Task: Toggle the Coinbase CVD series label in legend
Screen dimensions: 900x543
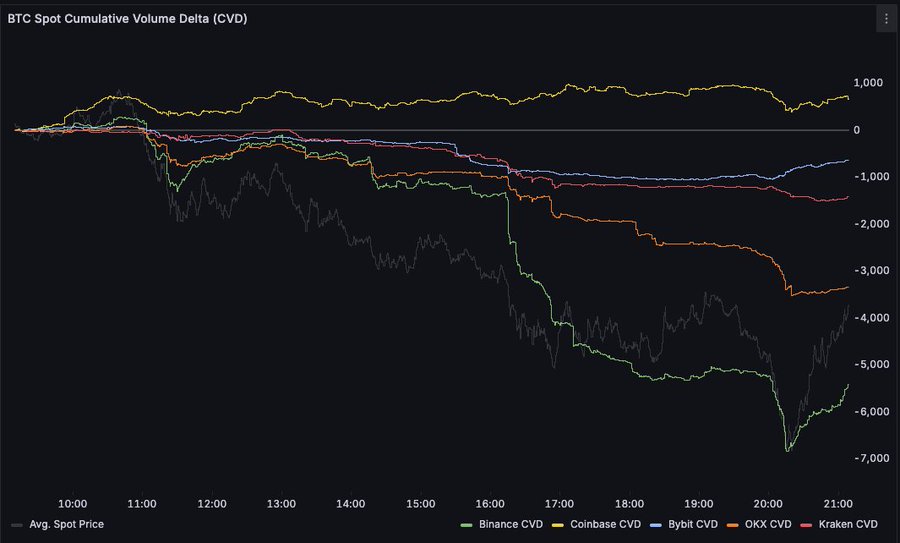Action: point(605,524)
